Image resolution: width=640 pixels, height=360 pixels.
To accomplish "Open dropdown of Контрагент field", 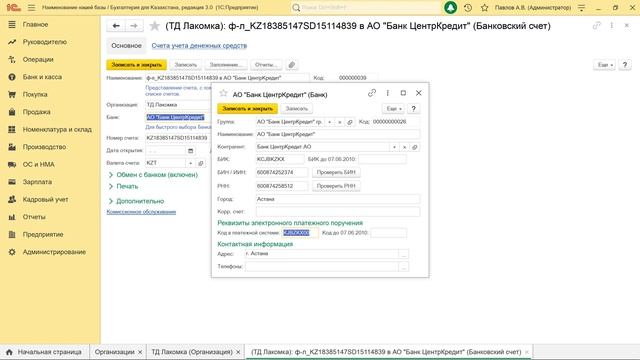I will click(394, 147).
